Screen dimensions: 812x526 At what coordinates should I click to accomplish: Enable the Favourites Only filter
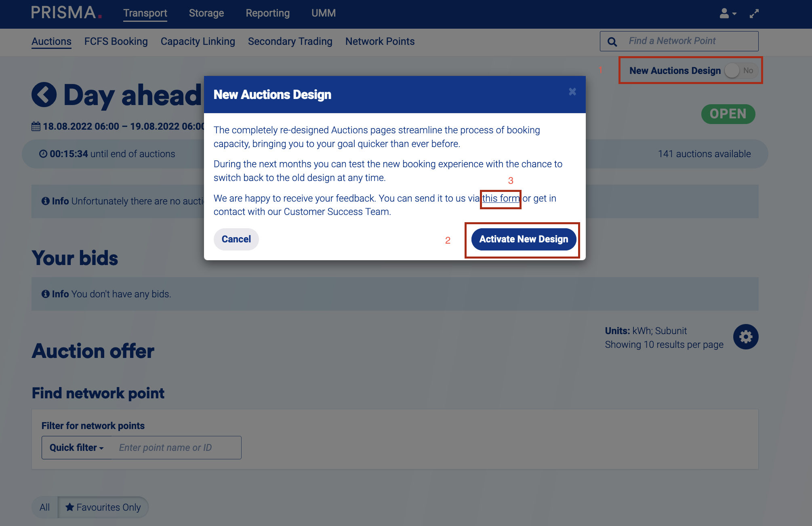pyautogui.click(x=103, y=507)
